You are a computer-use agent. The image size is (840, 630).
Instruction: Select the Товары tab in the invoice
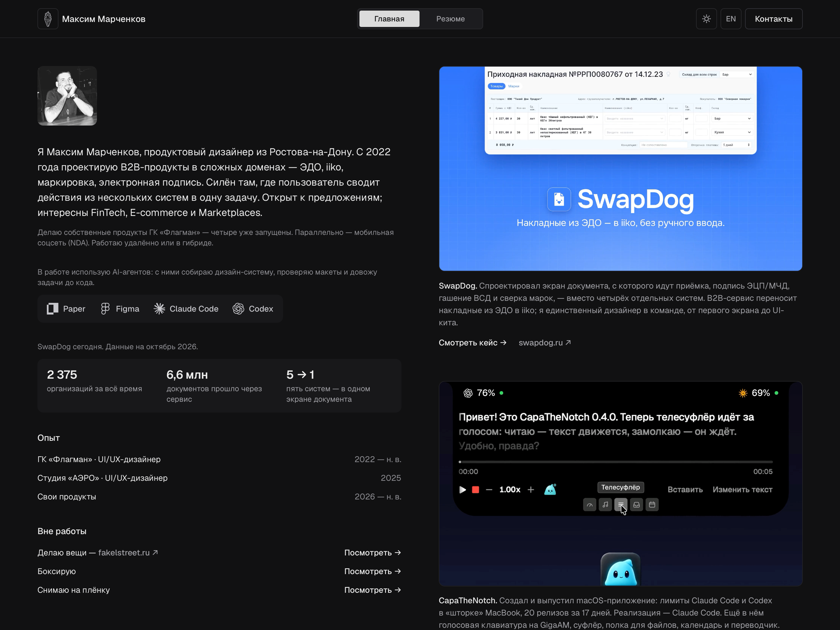pyautogui.click(x=496, y=86)
